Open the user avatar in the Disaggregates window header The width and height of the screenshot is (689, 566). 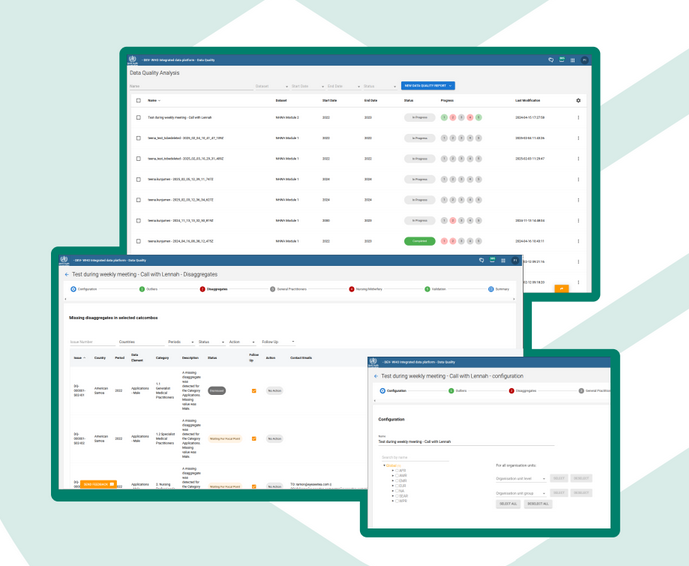(x=515, y=261)
